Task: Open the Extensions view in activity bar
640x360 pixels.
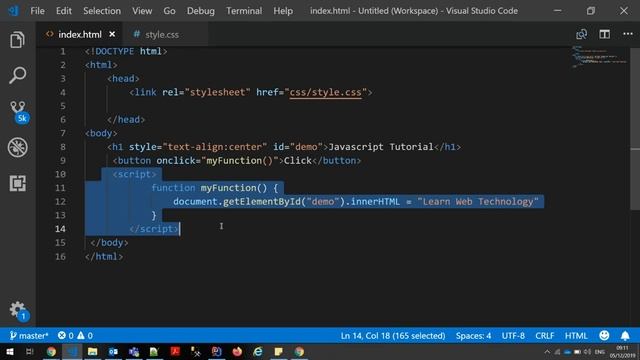Action: tap(18, 183)
